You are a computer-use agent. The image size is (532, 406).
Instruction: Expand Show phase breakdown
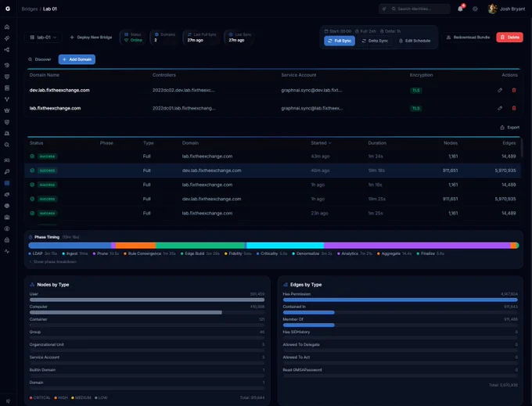coord(53,262)
